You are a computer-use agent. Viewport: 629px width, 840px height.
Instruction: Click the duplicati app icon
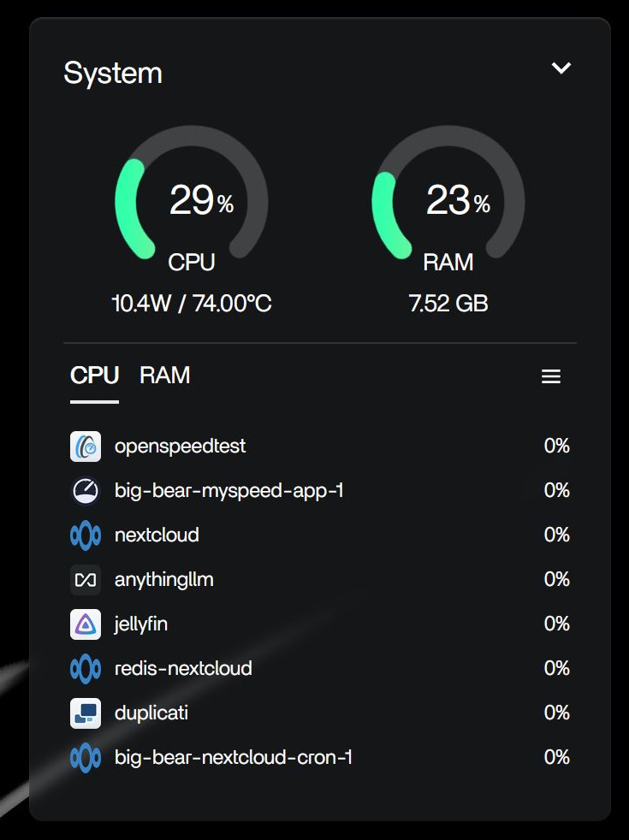[x=86, y=713]
